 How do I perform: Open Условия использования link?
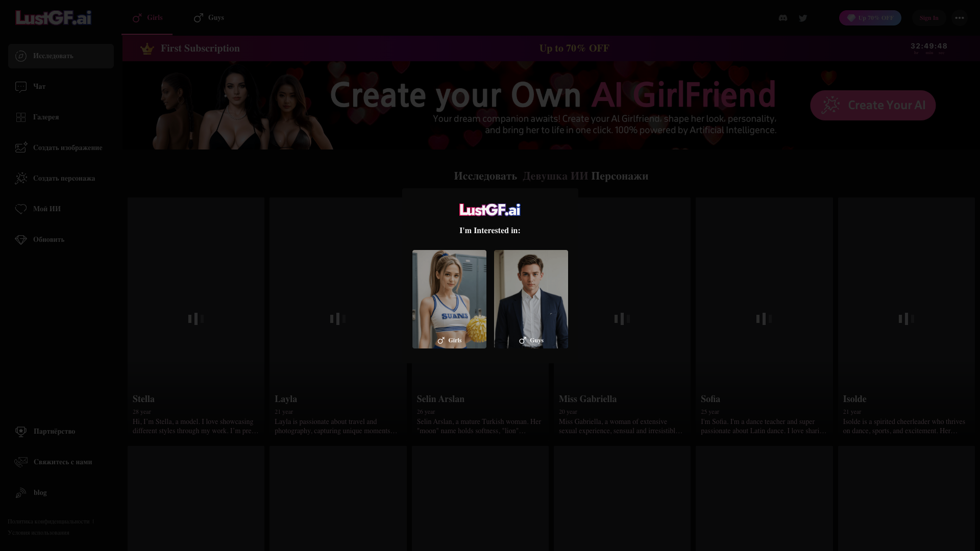coord(38,533)
